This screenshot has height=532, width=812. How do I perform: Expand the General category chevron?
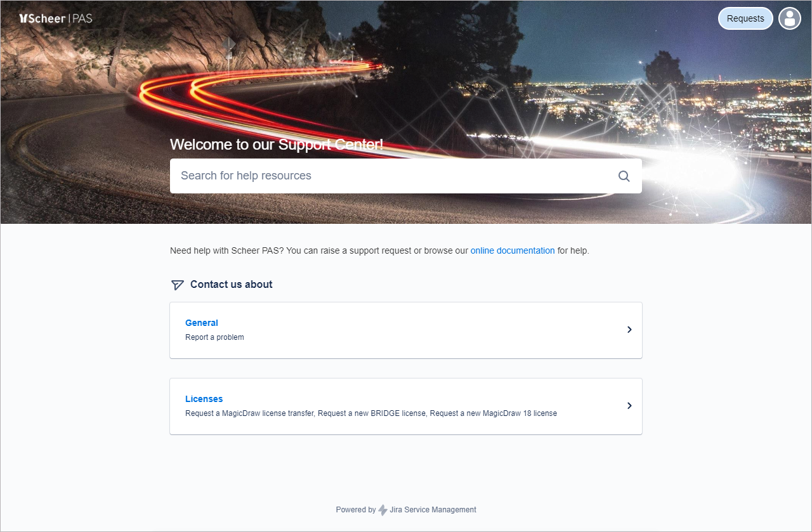(629, 330)
